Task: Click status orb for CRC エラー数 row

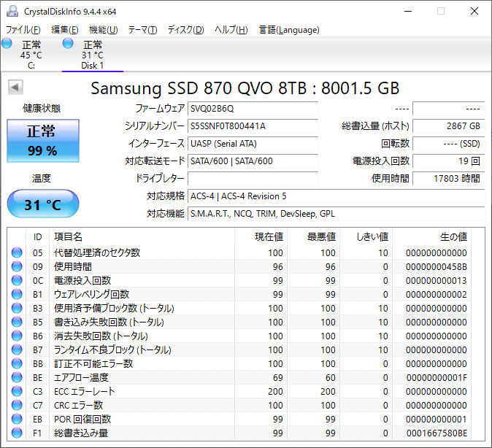Action: click(x=17, y=405)
